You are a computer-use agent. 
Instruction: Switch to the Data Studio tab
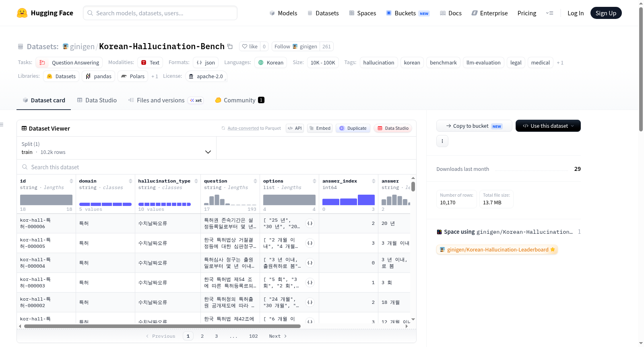pyautogui.click(x=97, y=100)
